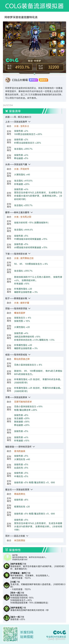Open the 末日的预告 fusion link
This screenshot has height=644, width=69.
click(x=20, y=540)
